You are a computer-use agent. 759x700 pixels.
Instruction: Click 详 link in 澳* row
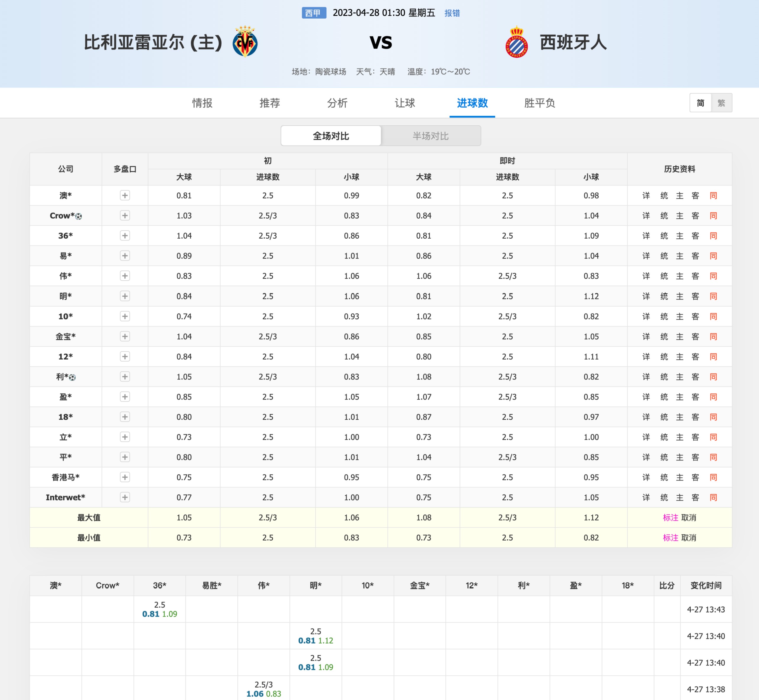click(646, 195)
